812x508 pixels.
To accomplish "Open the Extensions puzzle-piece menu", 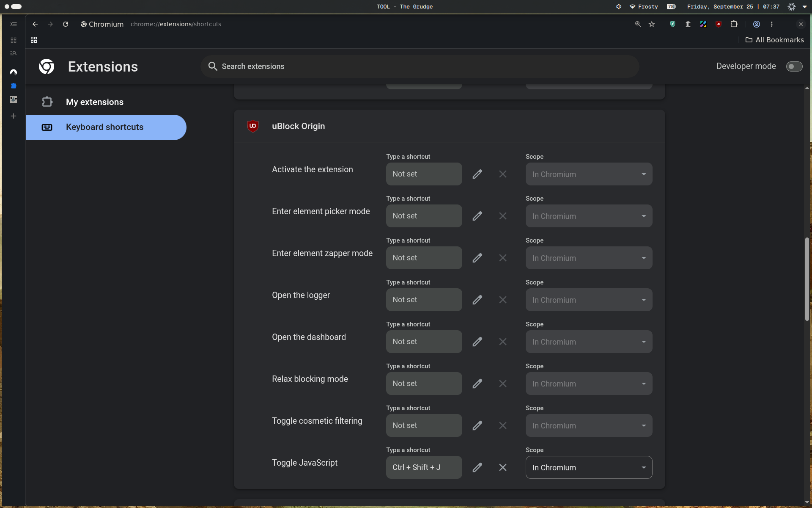I will (734, 24).
